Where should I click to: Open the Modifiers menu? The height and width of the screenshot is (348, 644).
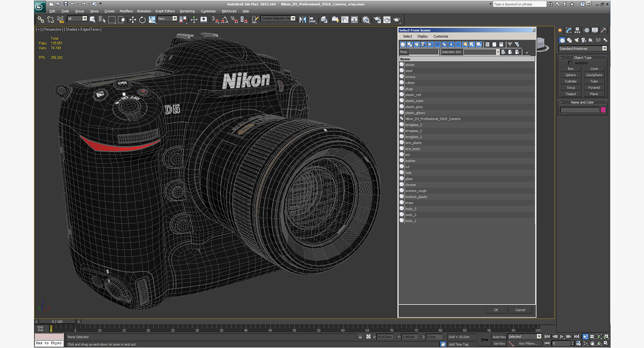126,11
